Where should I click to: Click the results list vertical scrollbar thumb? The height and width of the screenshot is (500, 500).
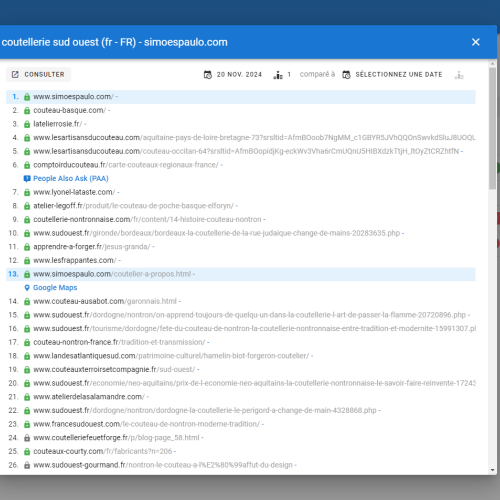[493, 128]
